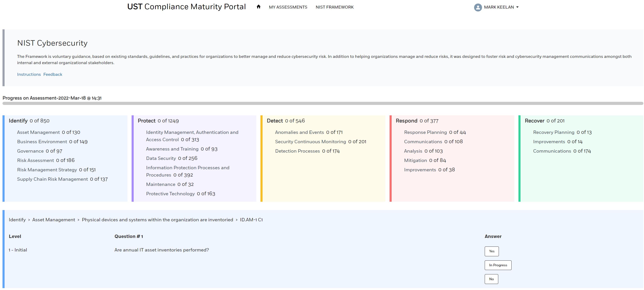Open the Mark Keelan dropdown arrow

[x=517, y=7]
